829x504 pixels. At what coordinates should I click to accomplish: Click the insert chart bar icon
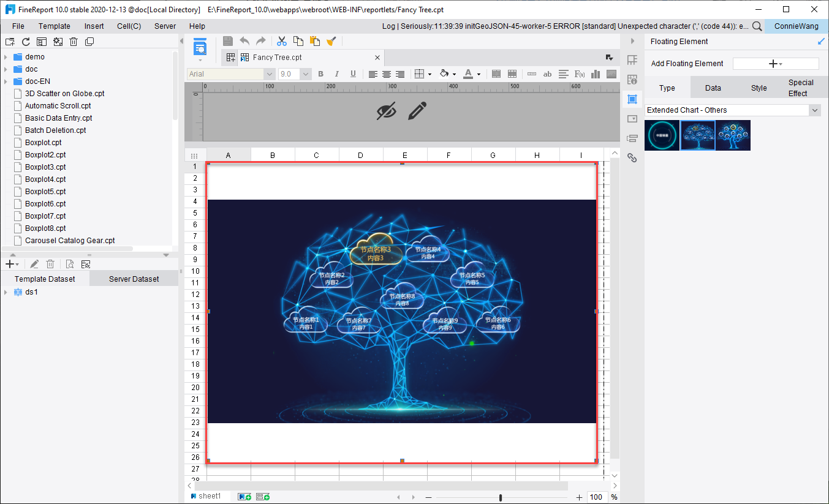(595, 74)
